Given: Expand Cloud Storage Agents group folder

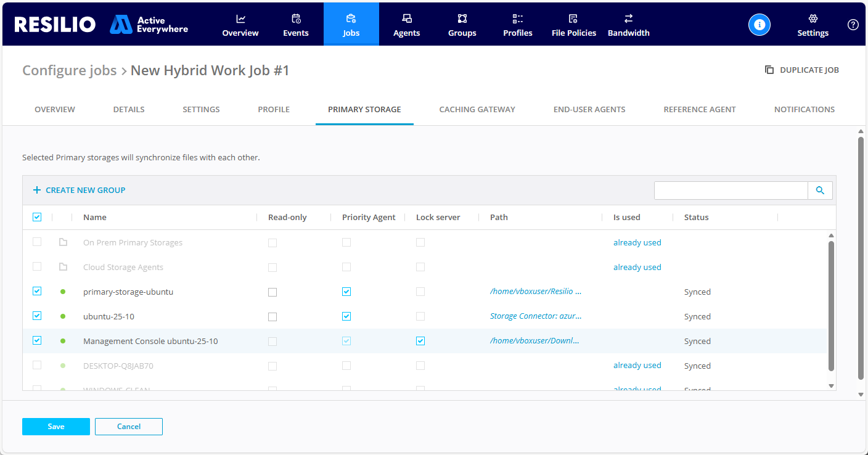Looking at the screenshot, I should [63, 267].
